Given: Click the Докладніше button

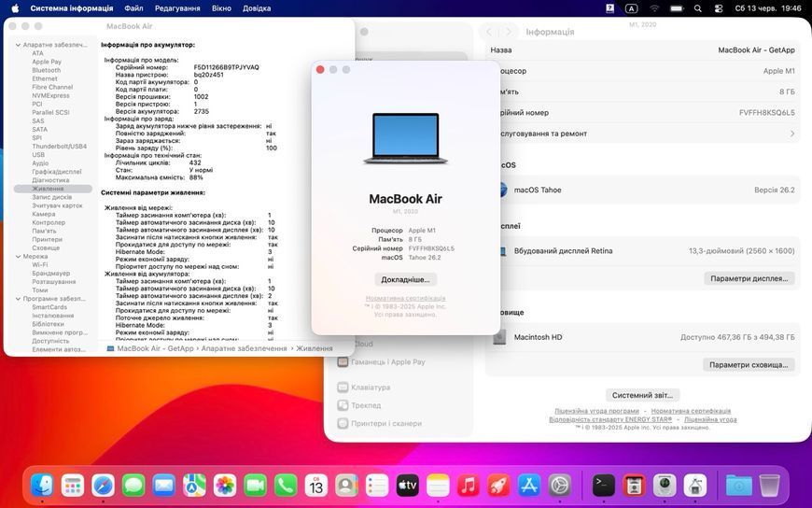Looking at the screenshot, I should click(405, 279).
